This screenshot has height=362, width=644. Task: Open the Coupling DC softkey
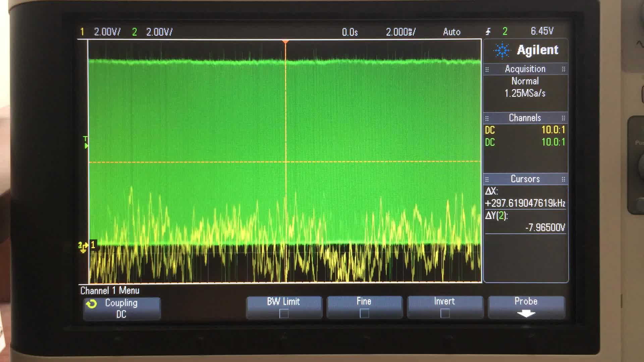[x=122, y=308]
